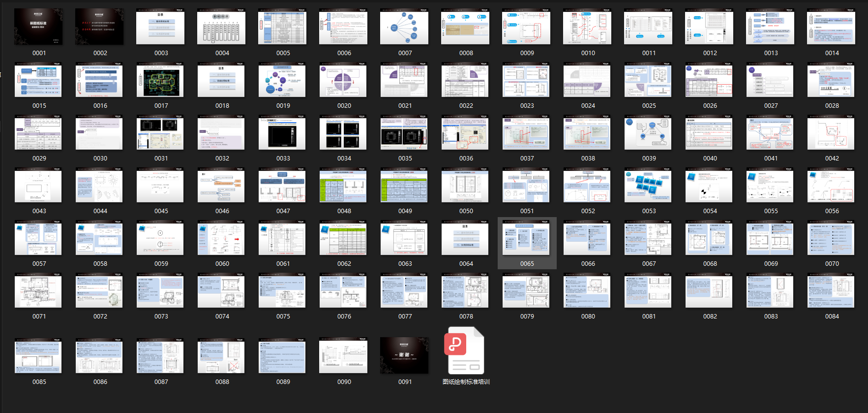Select thumbnail 0074
This screenshot has height=413, width=868.
click(221, 290)
